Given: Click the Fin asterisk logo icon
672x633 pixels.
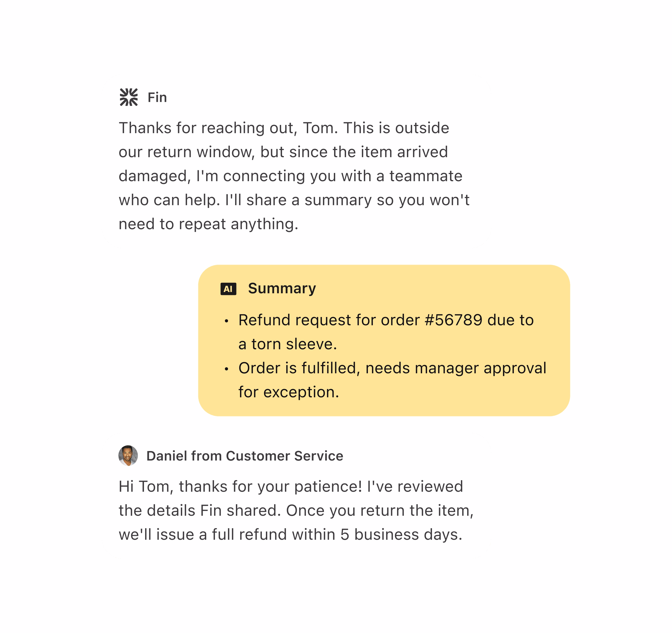Looking at the screenshot, I should [x=128, y=97].
